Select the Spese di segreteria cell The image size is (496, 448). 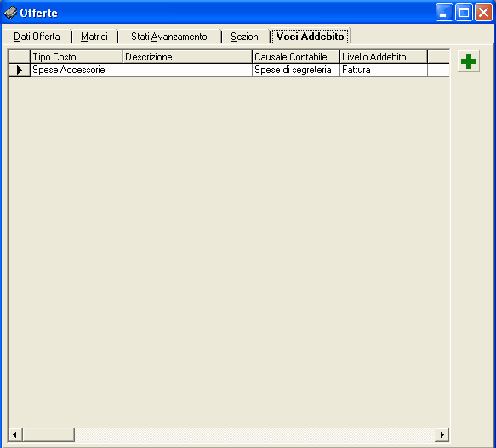point(296,70)
